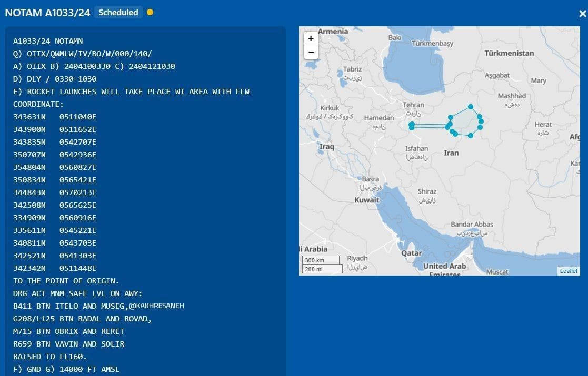Click the Scheduled status badge
The width and height of the screenshot is (588, 376).
pos(118,13)
